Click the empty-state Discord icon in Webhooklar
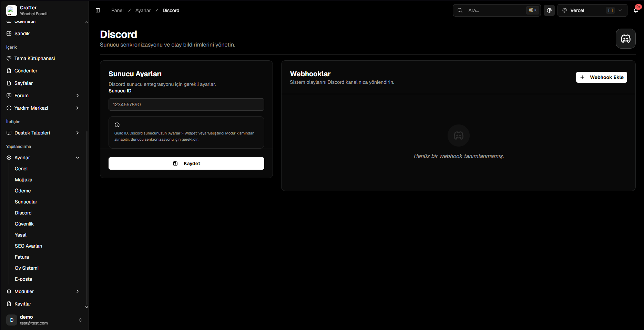Screen dimensions: 644x330 [x=459, y=136]
